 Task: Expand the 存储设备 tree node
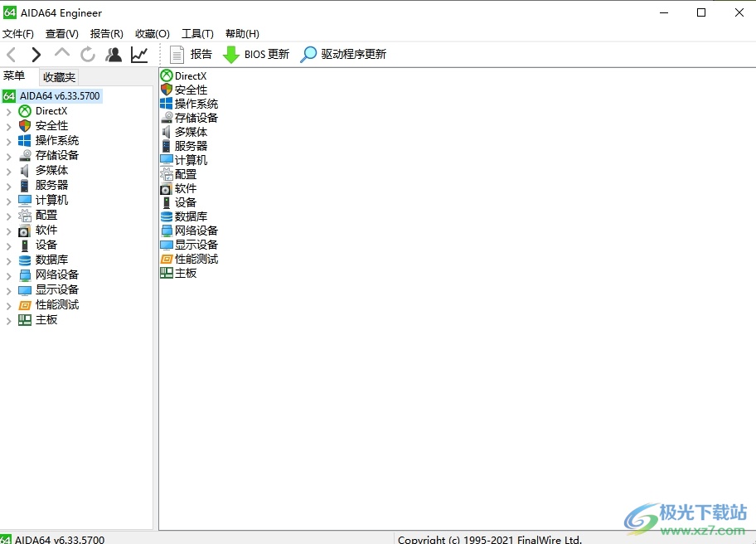coord(8,156)
